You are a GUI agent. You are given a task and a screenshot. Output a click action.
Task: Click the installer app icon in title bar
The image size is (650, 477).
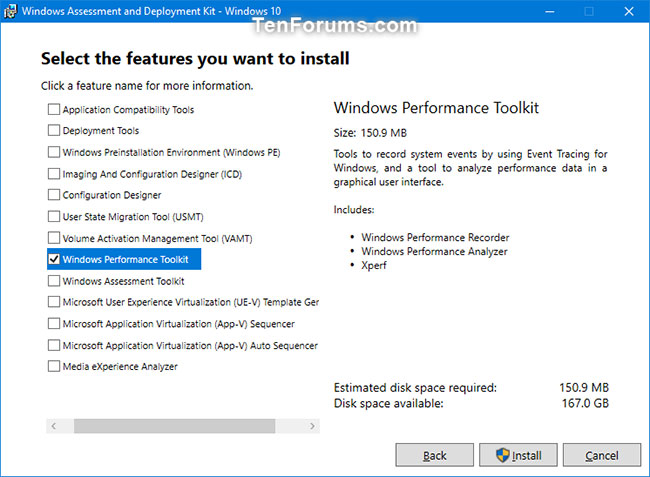10,11
